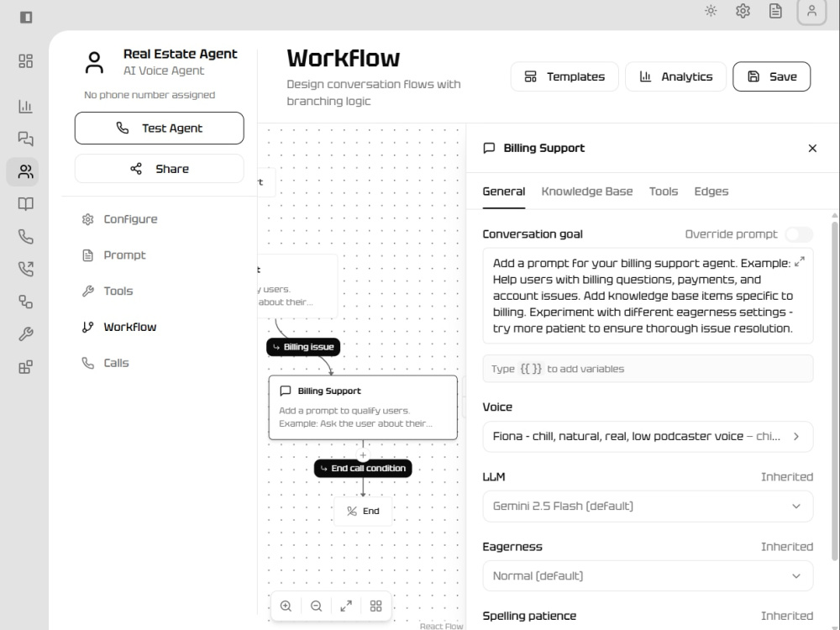Screen dimensions: 840x630
Task: Collapse the sidebar panel icon
Action: pos(26,17)
